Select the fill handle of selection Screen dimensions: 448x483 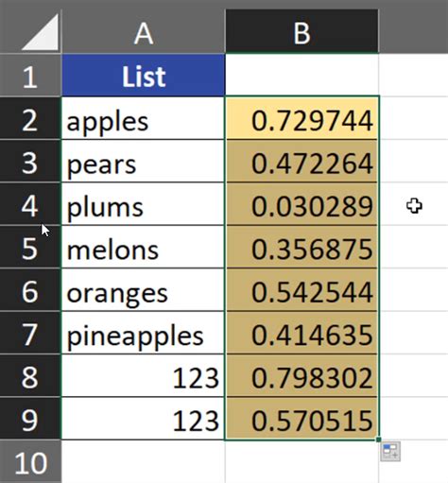point(378,440)
